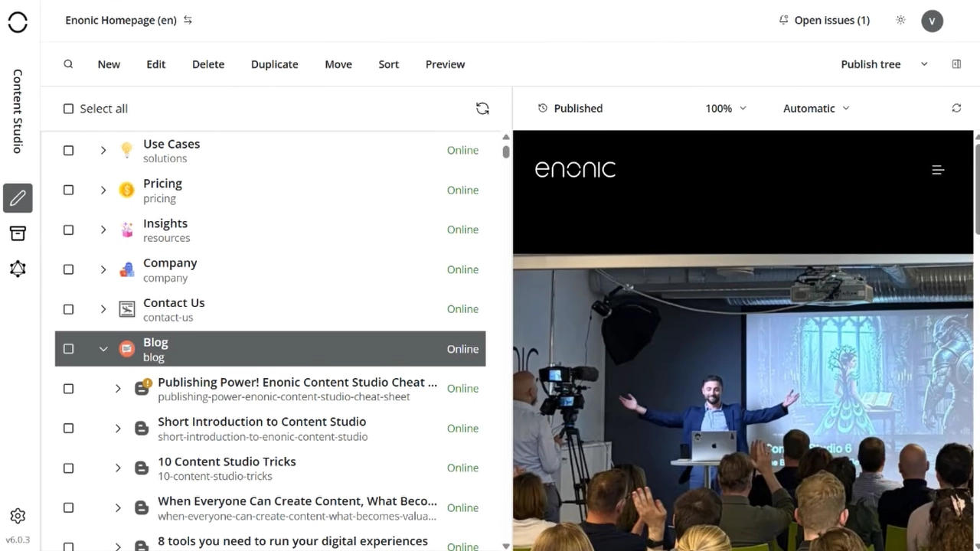The height and width of the screenshot is (551, 980).
Task: Tick the Short Introduction row checkbox
Action: (68, 429)
